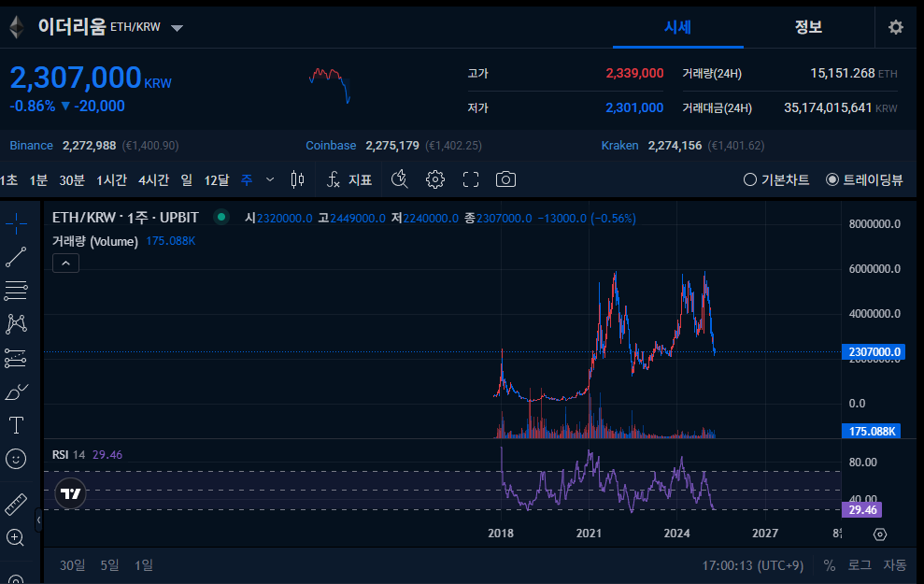The image size is (924, 584).
Task: Click the TradingView logo badge
Action: click(71, 493)
